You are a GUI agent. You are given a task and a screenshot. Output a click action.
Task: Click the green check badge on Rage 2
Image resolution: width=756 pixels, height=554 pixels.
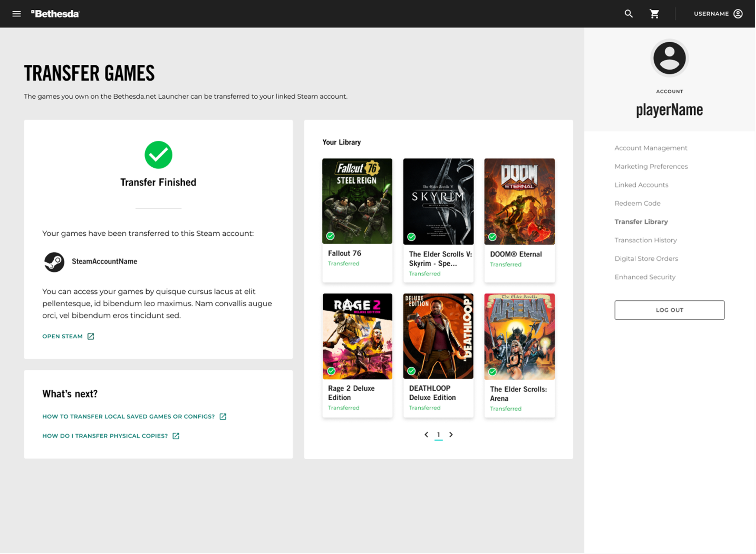click(x=332, y=371)
